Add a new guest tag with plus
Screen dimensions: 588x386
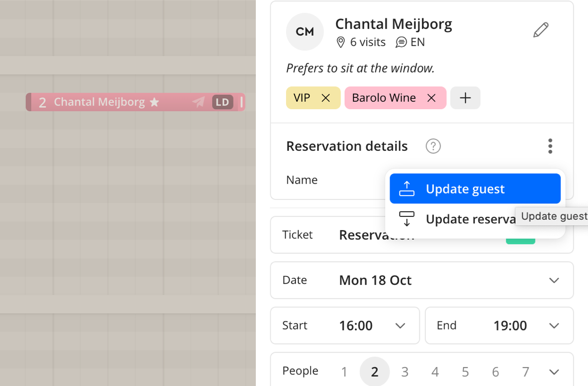click(465, 98)
